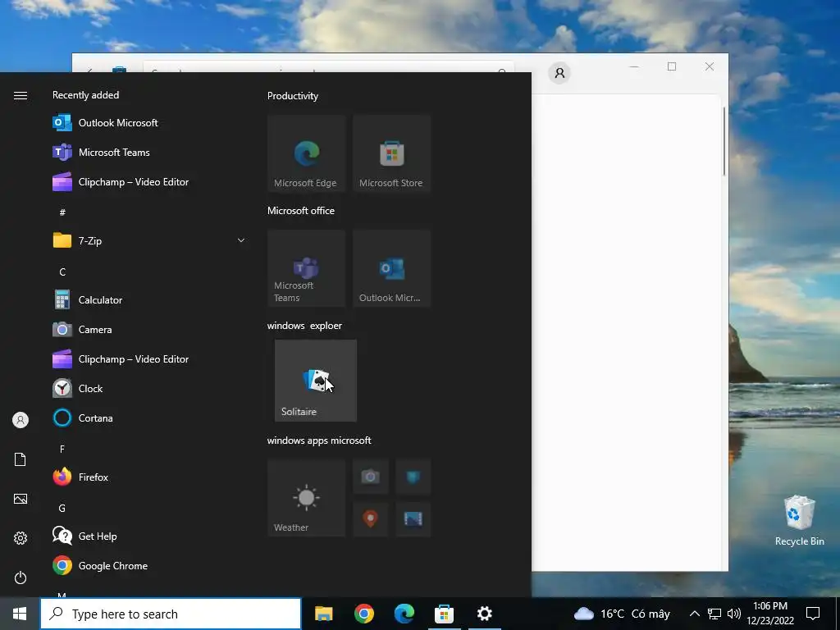The width and height of the screenshot is (840, 630).
Task: Select the Recycle Bin desktop icon
Action: [x=799, y=521]
